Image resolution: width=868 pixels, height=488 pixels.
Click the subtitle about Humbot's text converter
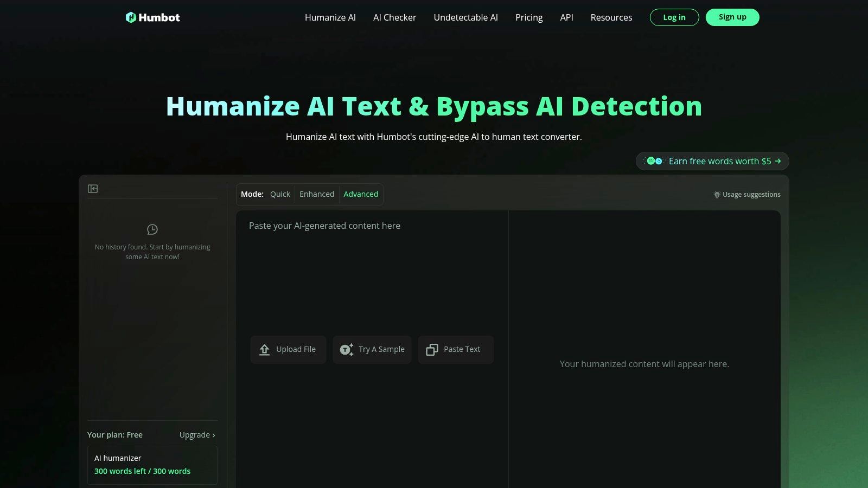click(434, 137)
